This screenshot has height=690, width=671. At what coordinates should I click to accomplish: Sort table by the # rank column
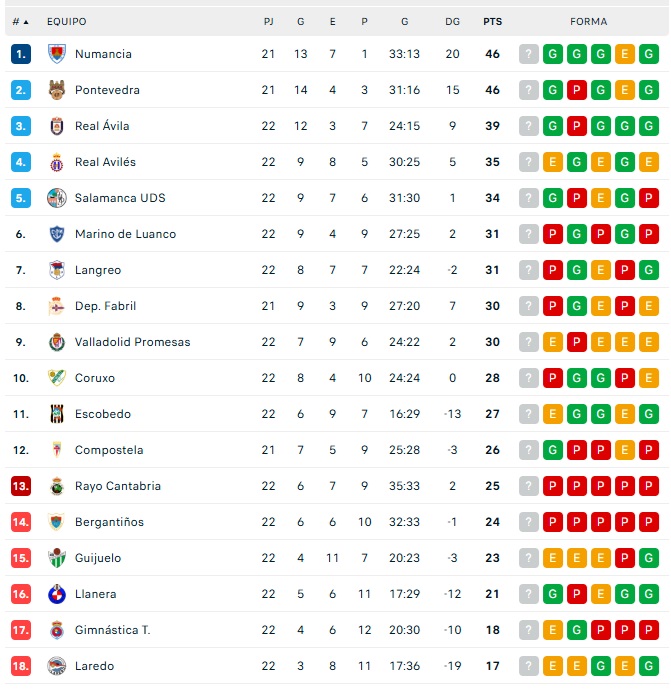pyautogui.click(x=20, y=21)
